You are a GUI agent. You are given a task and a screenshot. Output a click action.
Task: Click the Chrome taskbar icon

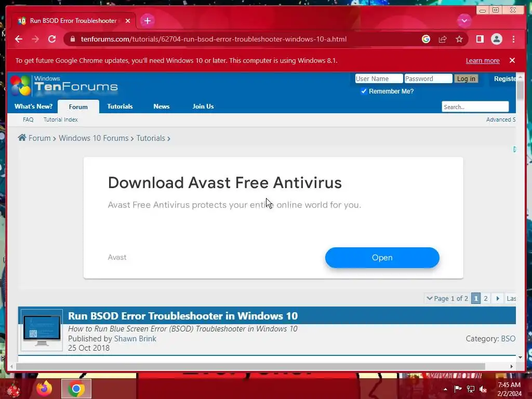point(76,389)
